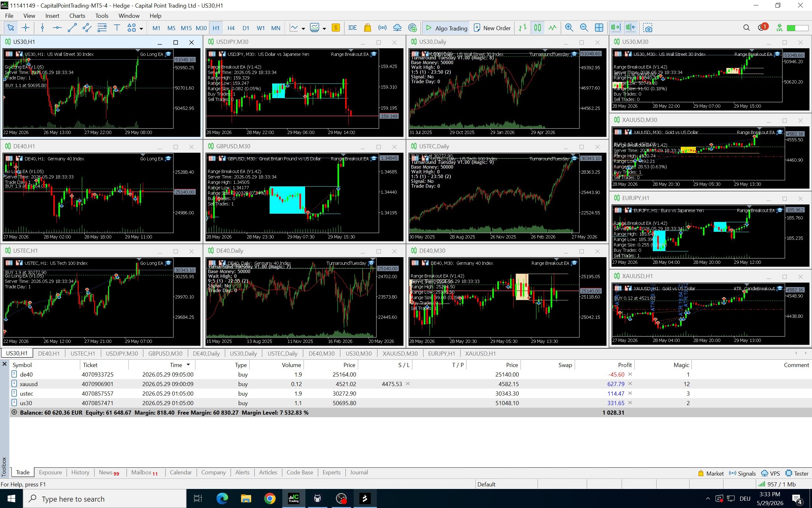Open Tester link in Toolbox footer
This screenshot has width=812, height=508.
pos(797,473)
